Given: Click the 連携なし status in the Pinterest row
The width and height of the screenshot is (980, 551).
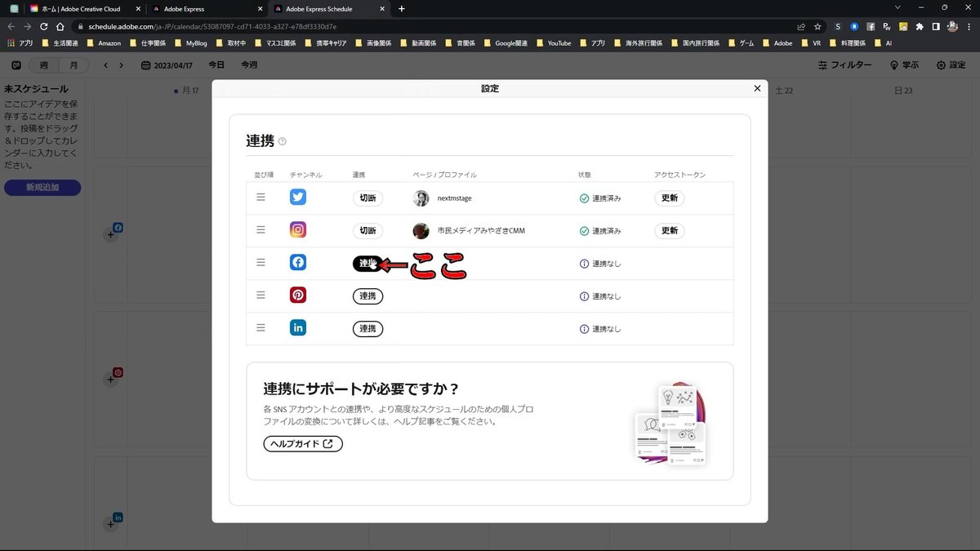Looking at the screenshot, I should click(x=599, y=296).
